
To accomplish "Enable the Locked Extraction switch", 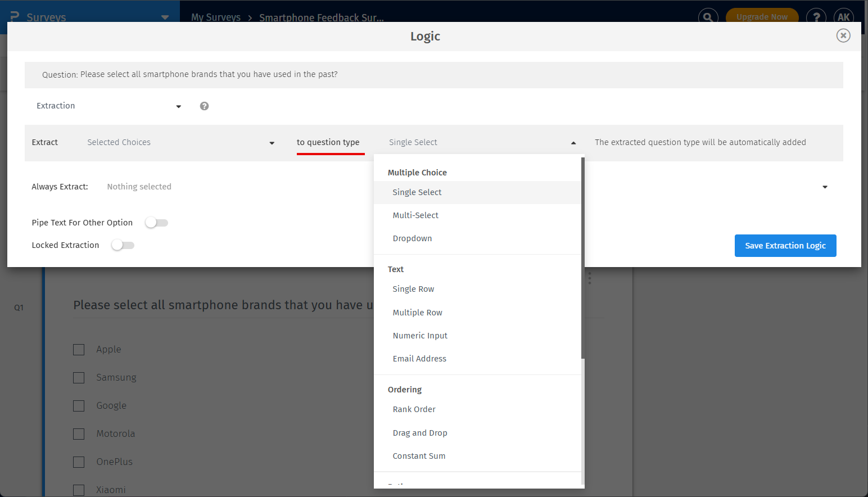I will [123, 245].
